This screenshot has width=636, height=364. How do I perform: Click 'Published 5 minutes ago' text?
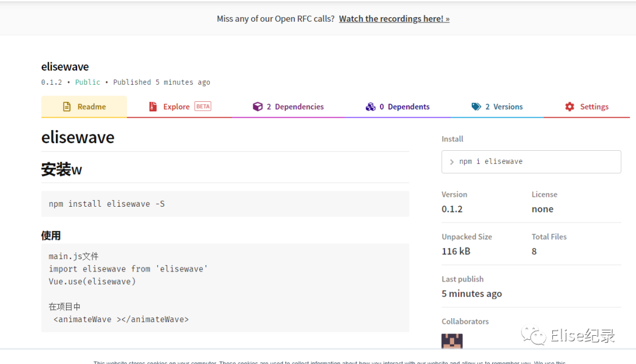coord(161,82)
